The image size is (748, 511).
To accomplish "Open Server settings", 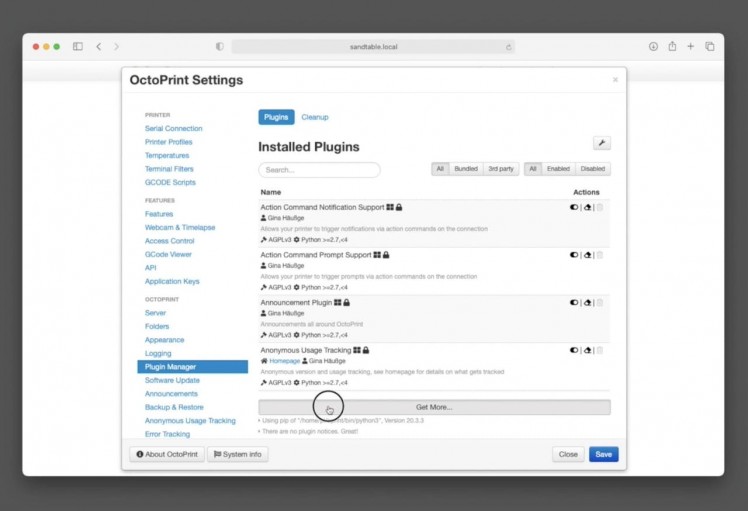I will (x=156, y=313).
